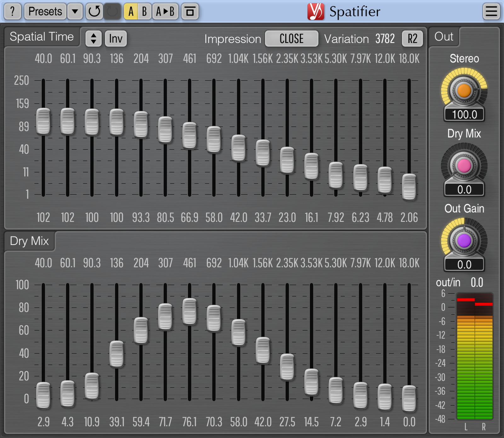
Task: Click the Presets button
Action: click(45, 12)
